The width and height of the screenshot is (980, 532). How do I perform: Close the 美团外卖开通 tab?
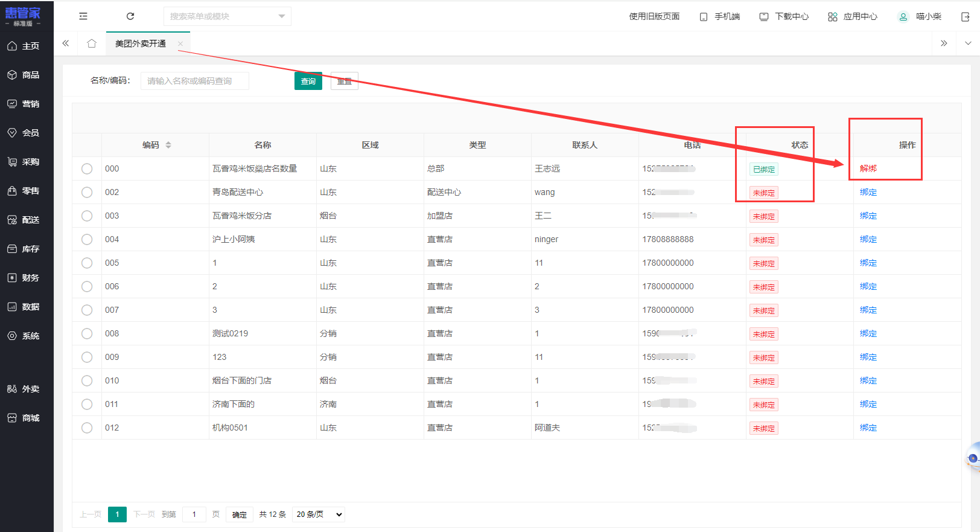180,43
